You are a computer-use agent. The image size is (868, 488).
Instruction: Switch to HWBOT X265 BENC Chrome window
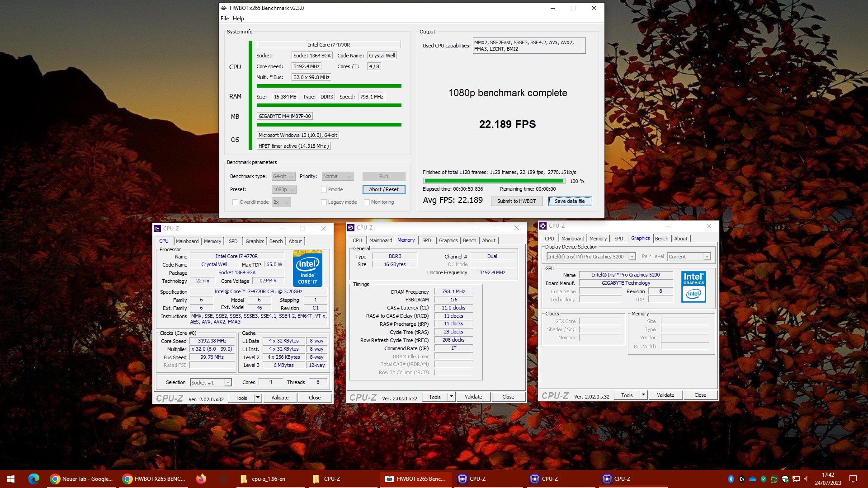(x=154, y=479)
